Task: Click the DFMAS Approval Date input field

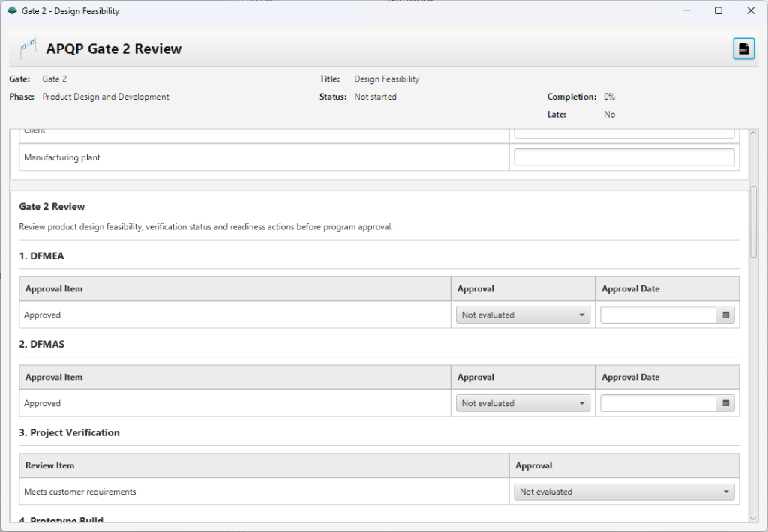Action: [658, 404]
